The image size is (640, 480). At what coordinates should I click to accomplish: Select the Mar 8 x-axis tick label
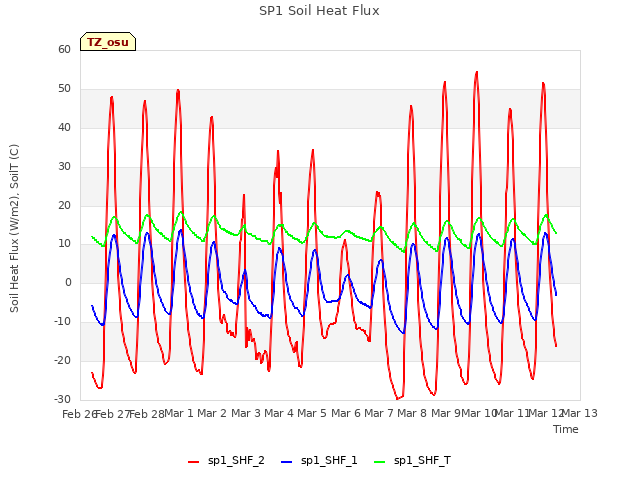412,413
